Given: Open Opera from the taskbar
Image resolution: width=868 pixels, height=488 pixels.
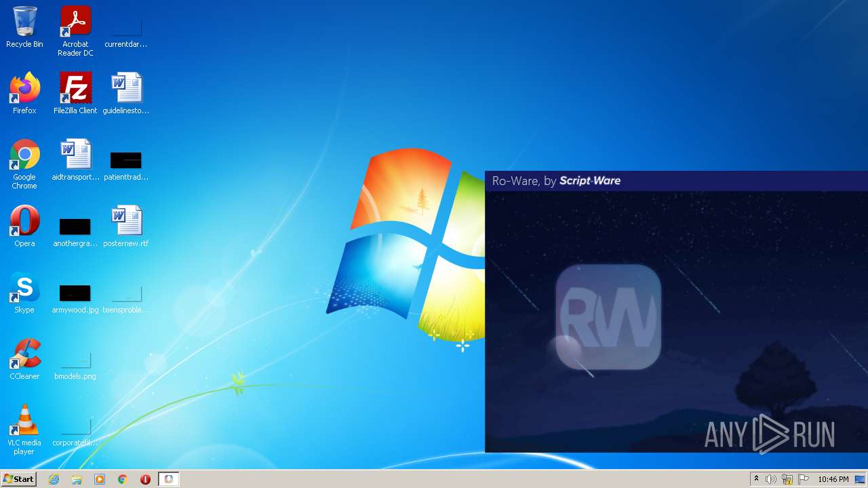Looking at the screenshot, I should click(145, 479).
